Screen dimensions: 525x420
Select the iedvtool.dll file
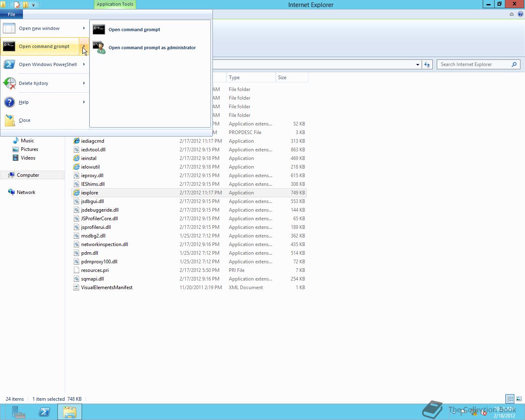(x=189, y=150)
